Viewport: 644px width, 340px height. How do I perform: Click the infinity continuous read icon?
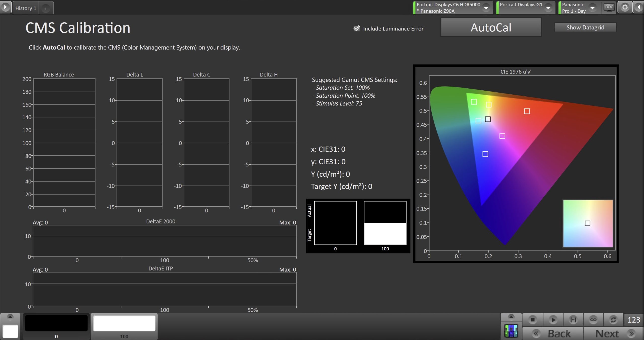click(x=593, y=320)
